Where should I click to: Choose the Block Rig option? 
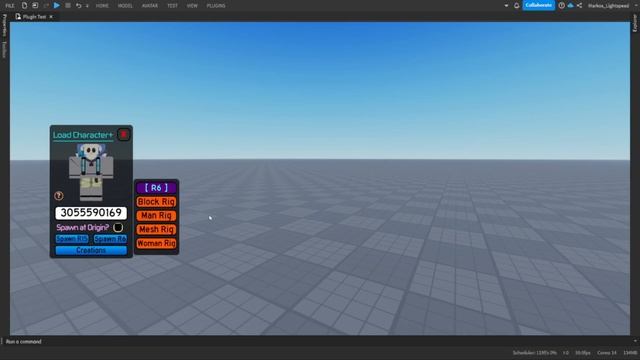156,202
